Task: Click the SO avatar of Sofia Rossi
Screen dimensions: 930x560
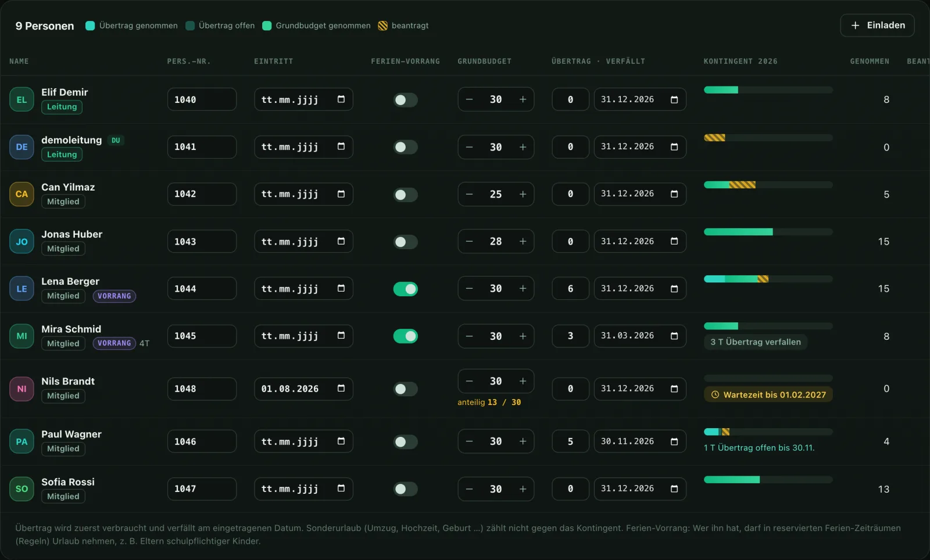Action: click(x=22, y=489)
